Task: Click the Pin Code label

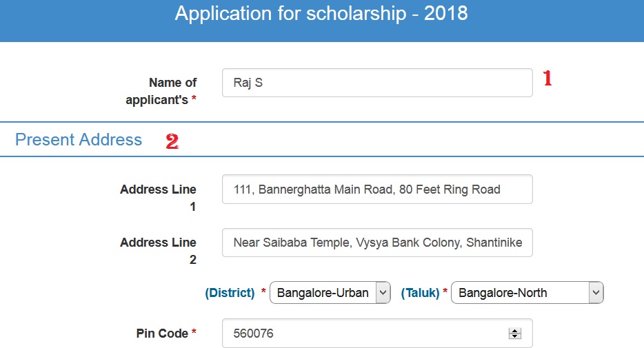Action: coord(162,334)
